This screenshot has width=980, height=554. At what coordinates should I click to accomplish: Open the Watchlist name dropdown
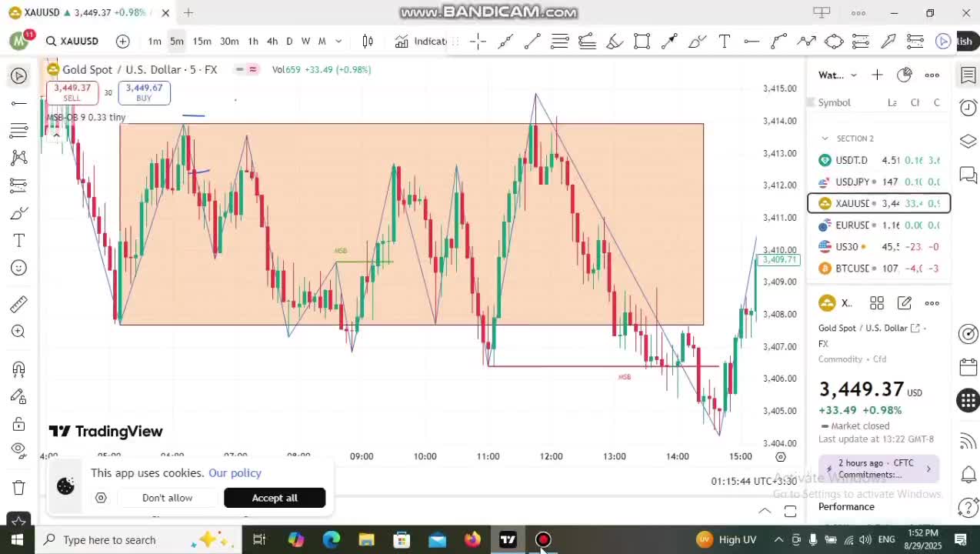(837, 75)
